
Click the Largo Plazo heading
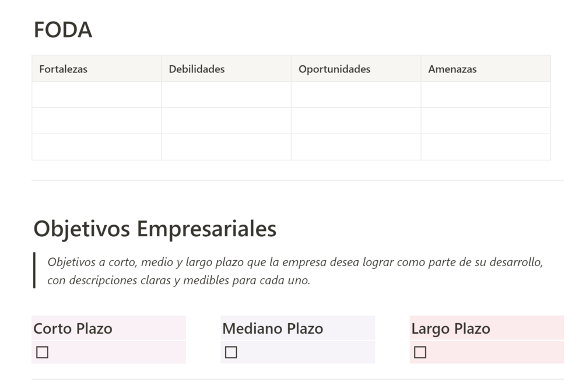(451, 328)
